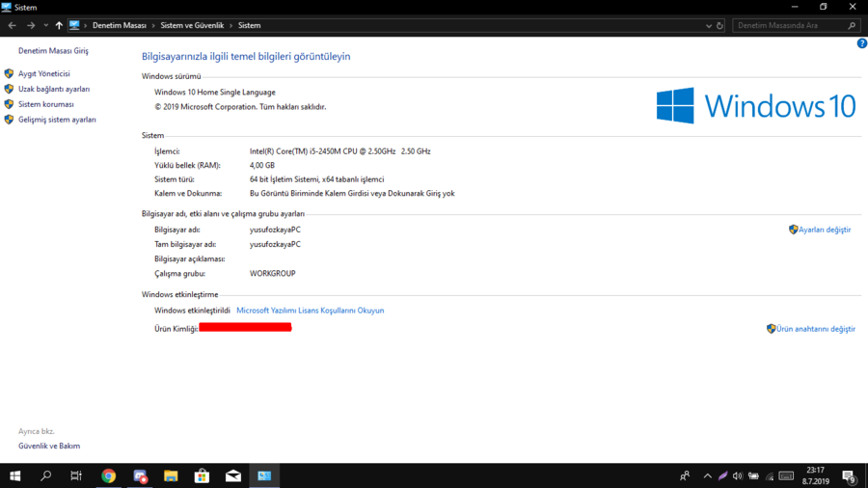
Task: Minimize the Sistem window
Action: coord(795,7)
